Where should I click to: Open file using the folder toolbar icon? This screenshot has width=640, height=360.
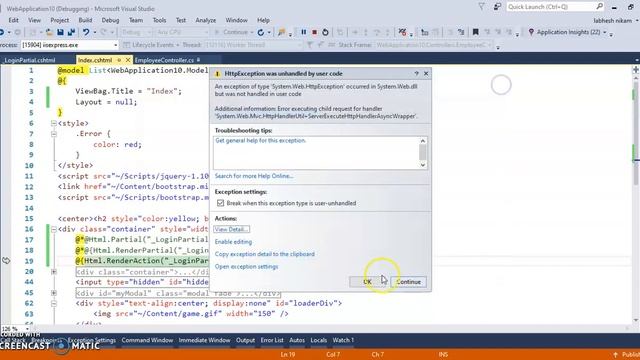49,32
